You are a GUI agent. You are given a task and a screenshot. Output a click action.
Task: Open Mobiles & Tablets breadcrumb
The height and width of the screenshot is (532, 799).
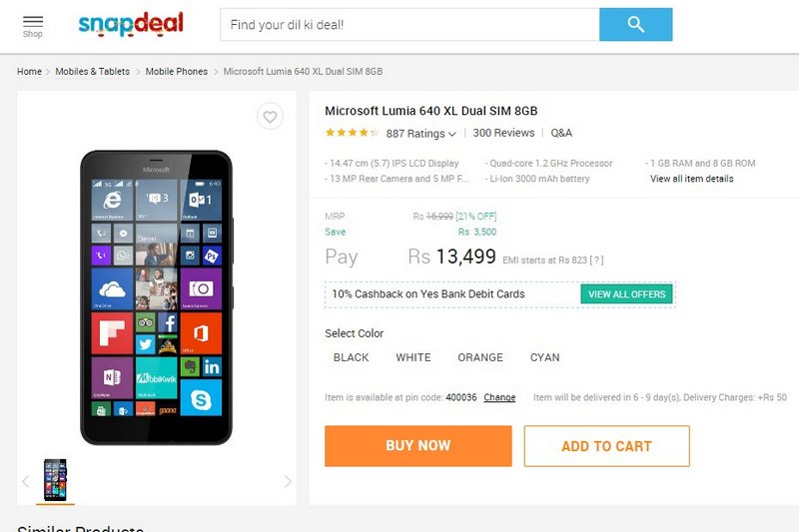[92, 71]
